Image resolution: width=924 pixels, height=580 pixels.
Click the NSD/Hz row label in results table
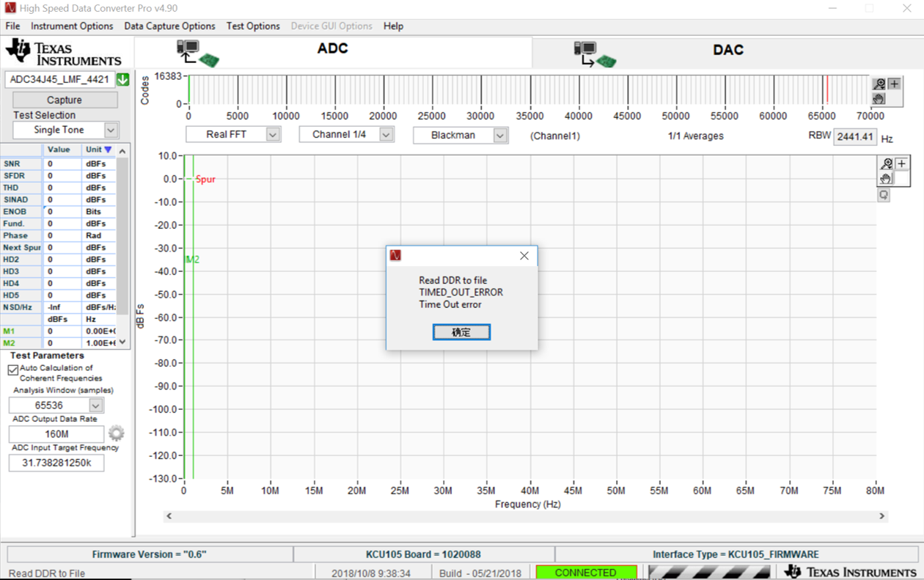tap(21, 307)
